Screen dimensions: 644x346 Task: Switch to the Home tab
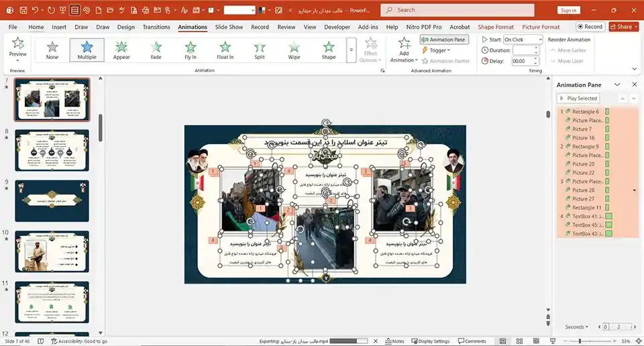click(x=36, y=27)
